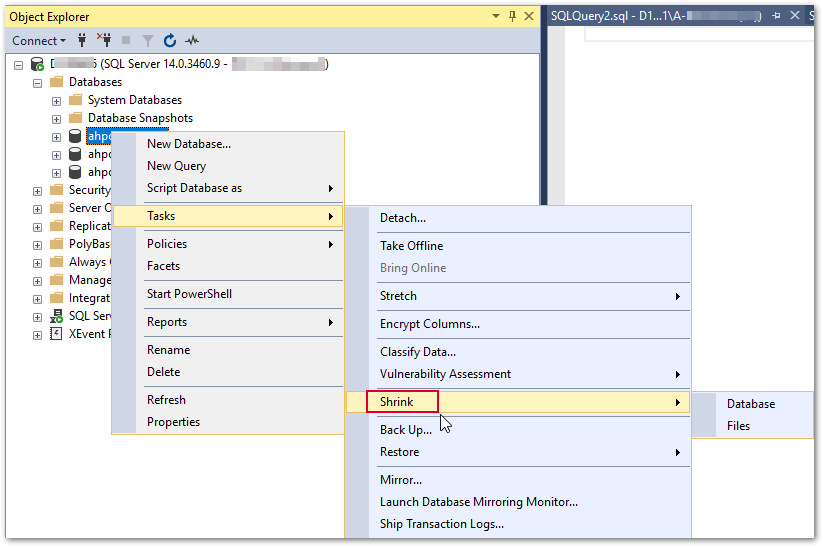This screenshot has width=823, height=547.
Task: Click the SQL Server instance icon
Action: pos(37,64)
